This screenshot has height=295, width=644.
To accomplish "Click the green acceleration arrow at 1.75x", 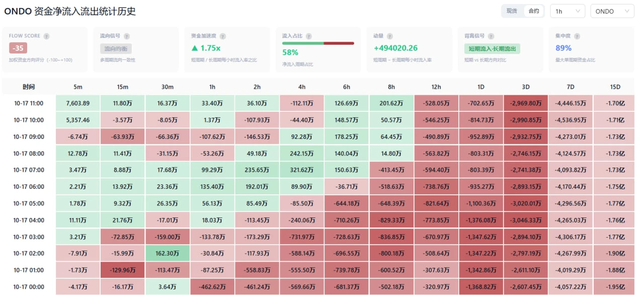I will (195, 48).
